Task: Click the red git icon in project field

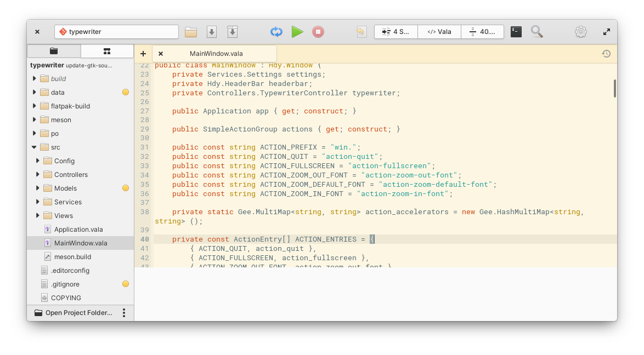Action: tap(63, 32)
